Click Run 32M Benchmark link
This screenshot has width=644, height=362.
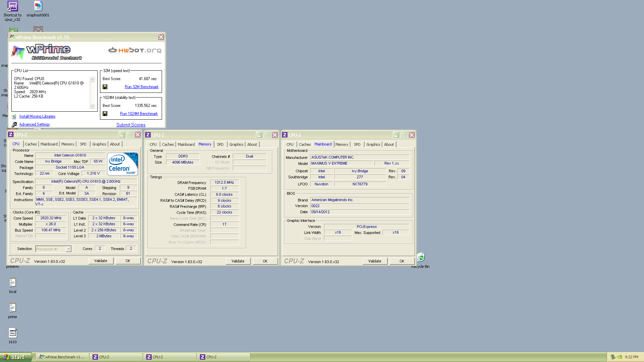pyautogui.click(x=142, y=87)
